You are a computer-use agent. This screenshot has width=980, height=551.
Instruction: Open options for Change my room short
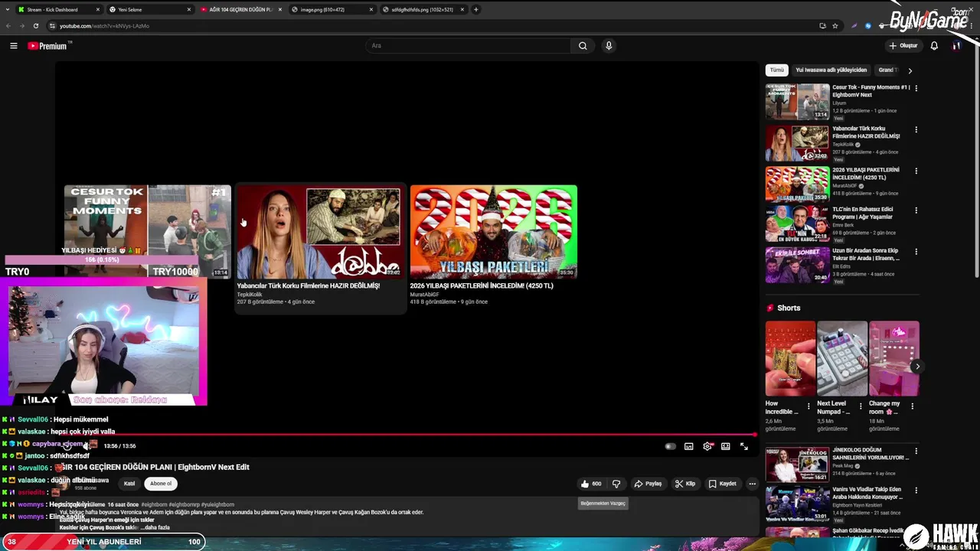pos(912,406)
